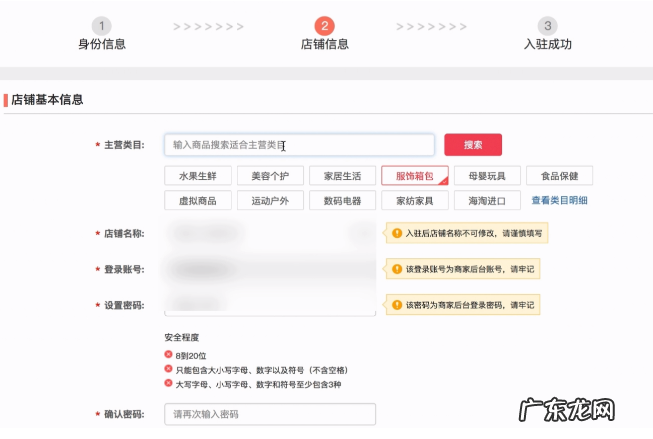Screen dimensions: 653x439
Task: Select the 数码电器 category
Action: [342, 201]
